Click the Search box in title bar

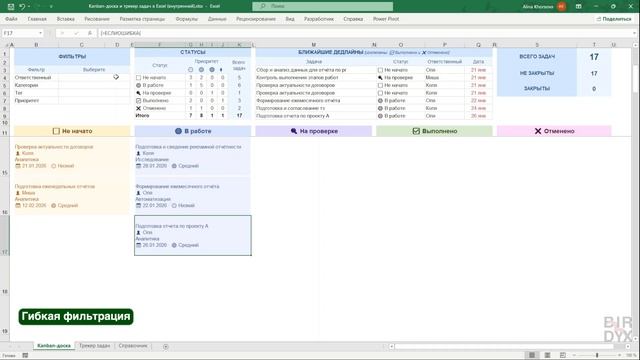click(322, 6)
